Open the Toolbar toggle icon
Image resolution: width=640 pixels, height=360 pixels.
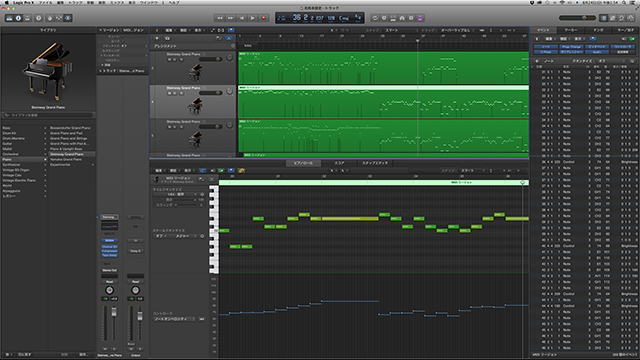pos(27,18)
